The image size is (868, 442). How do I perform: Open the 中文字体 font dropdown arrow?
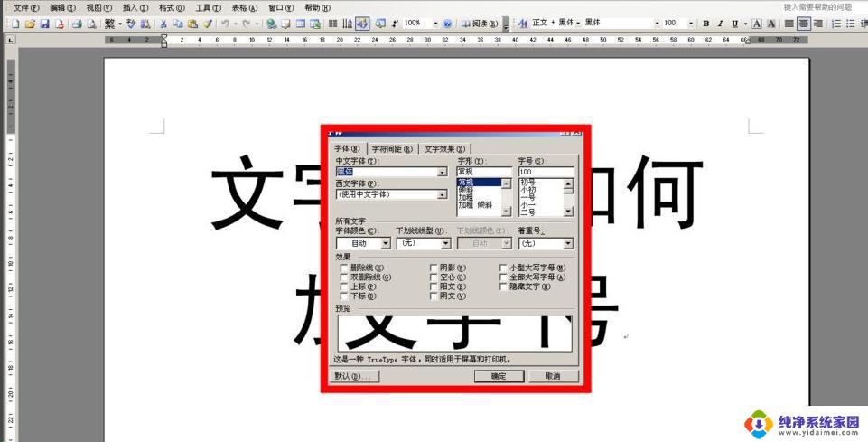[442, 173]
